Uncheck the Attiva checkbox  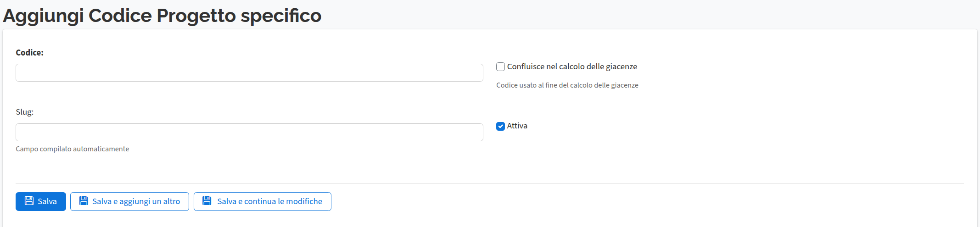[x=500, y=126]
